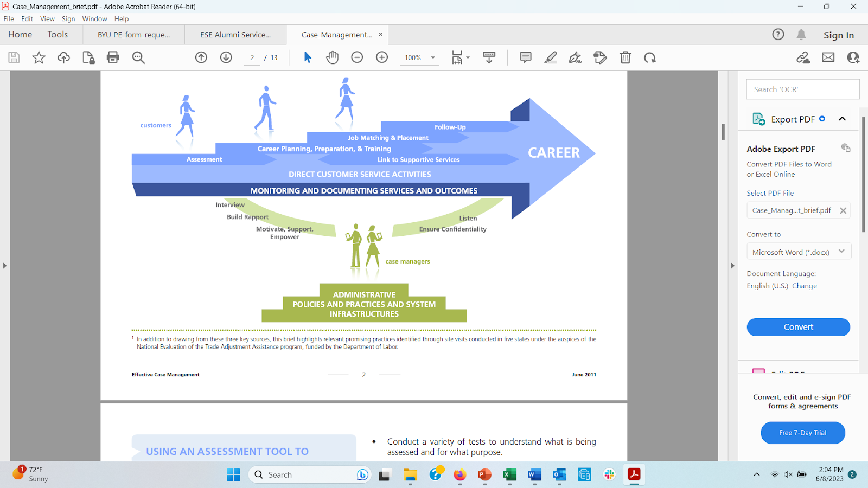This screenshot has width=868, height=488.
Task: Open the protect PDF file icon
Action: click(88, 57)
